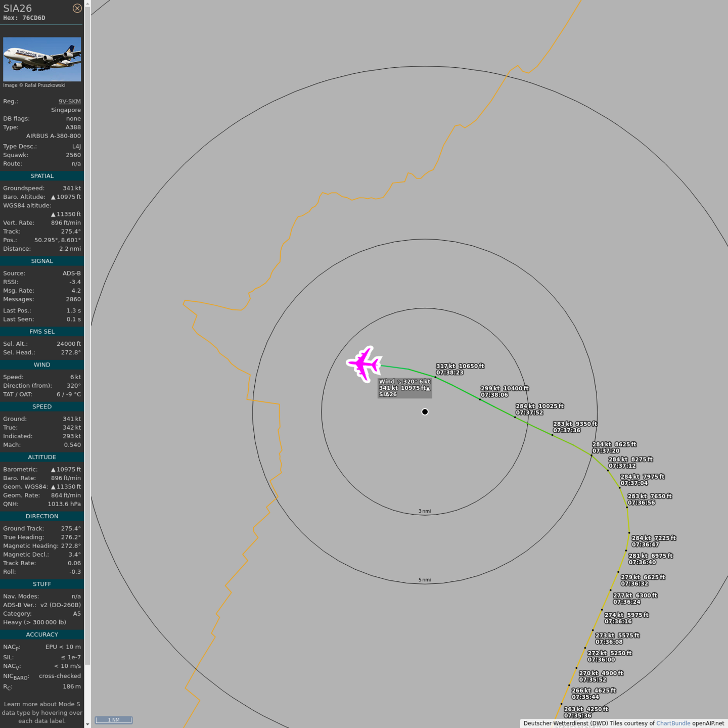Click the 1 NM map scale bar
The height and width of the screenshot is (728, 728).
(114, 720)
